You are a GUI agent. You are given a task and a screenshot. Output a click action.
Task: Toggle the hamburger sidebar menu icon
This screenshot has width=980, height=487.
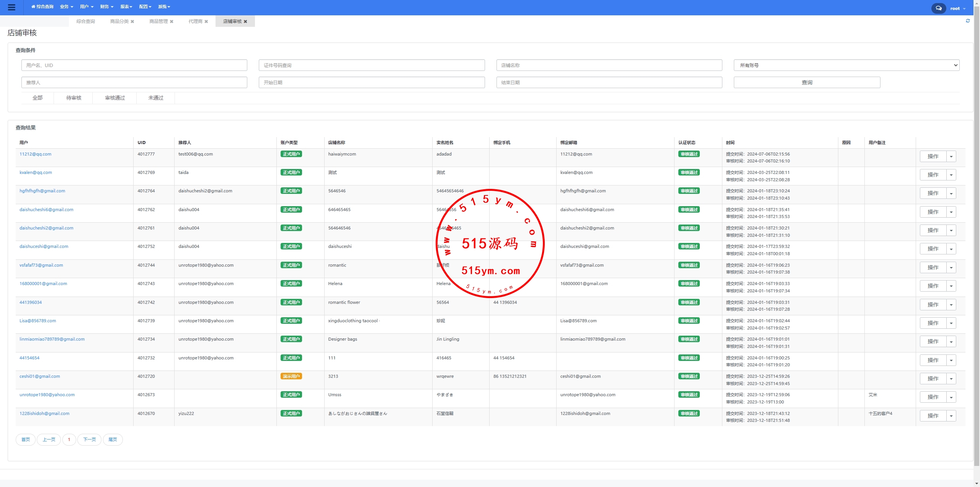pos(11,7)
